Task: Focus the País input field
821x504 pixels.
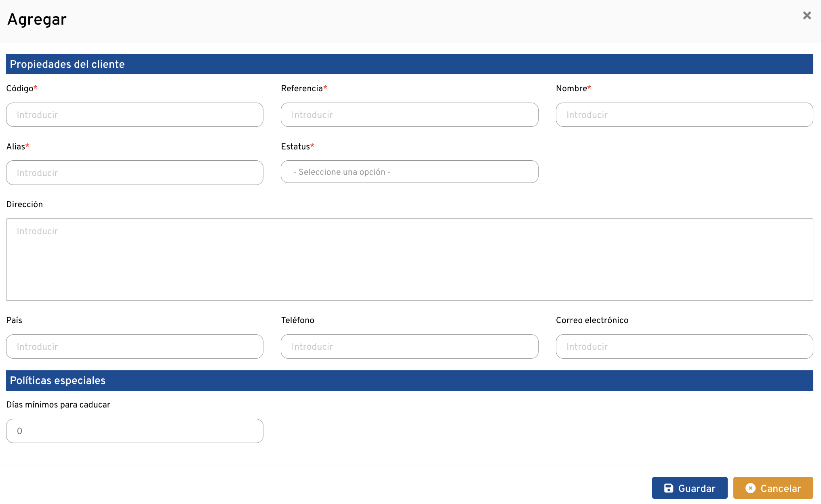Action: coord(135,346)
